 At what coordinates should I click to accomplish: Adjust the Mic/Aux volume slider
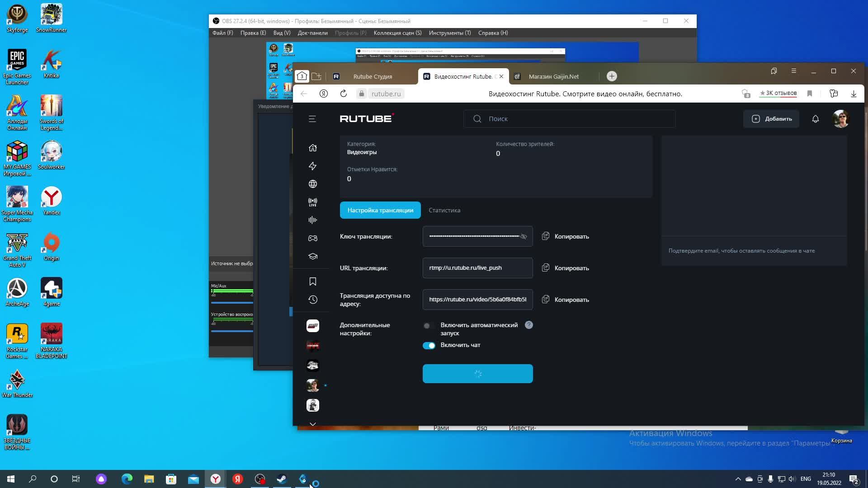(232, 302)
